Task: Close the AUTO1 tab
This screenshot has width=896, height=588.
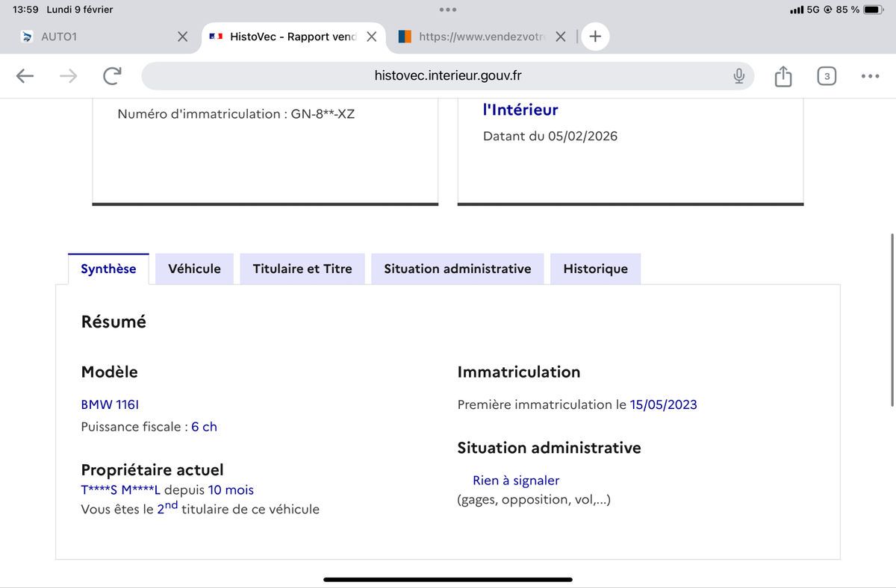Action: [x=182, y=36]
